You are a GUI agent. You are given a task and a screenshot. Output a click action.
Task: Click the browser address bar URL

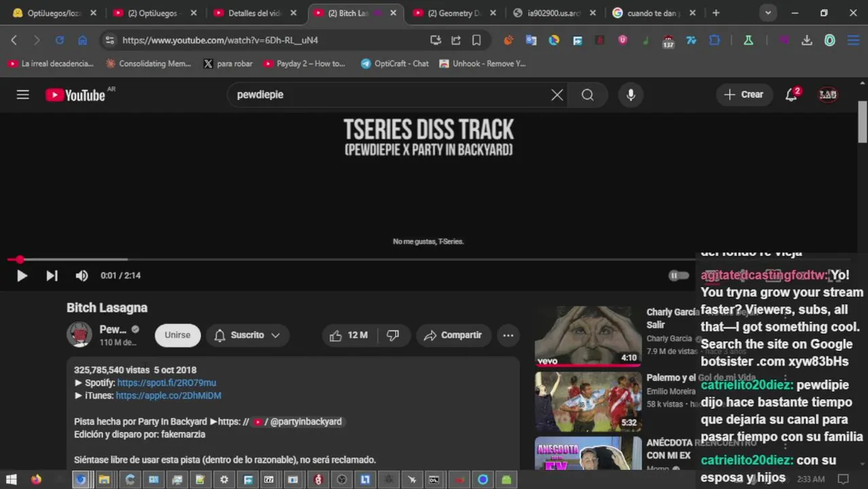220,40
